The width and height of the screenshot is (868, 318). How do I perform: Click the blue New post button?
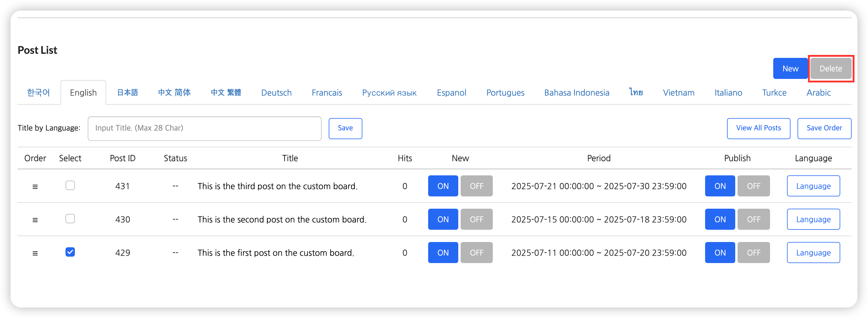(x=790, y=69)
